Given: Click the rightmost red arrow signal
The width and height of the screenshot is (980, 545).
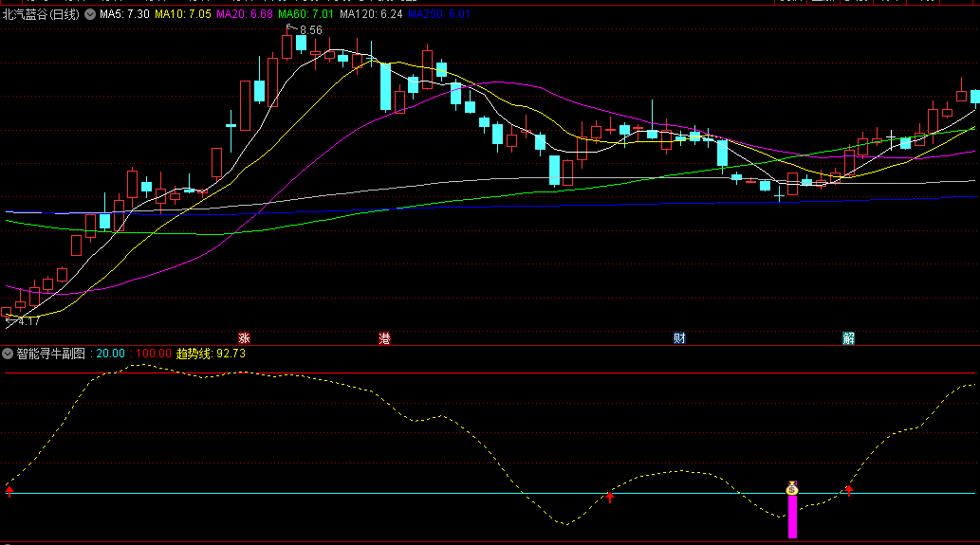Looking at the screenshot, I should tap(849, 490).
